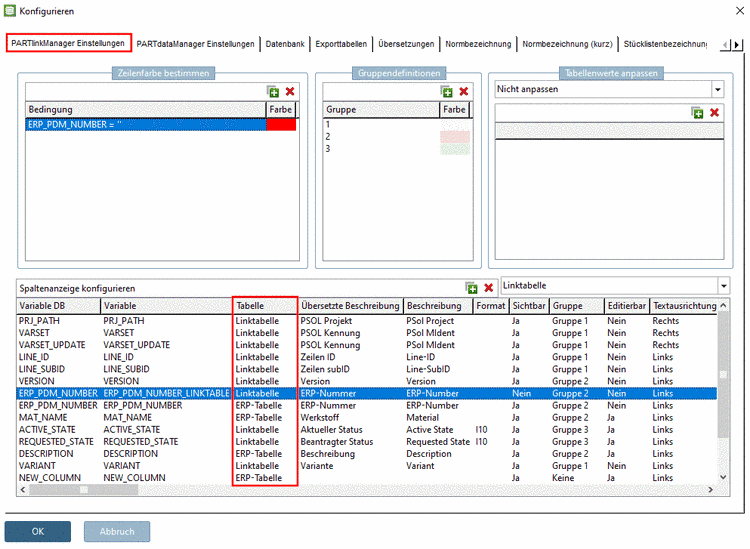This screenshot has height=549, width=750.
Task: Click the colour swatch of group 1
Action: pos(455,124)
